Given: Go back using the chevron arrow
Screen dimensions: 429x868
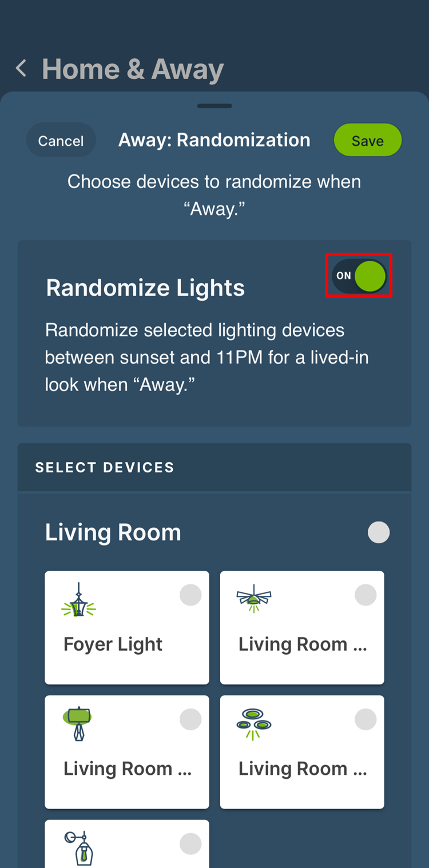Looking at the screenshot, I should [21, 69].
